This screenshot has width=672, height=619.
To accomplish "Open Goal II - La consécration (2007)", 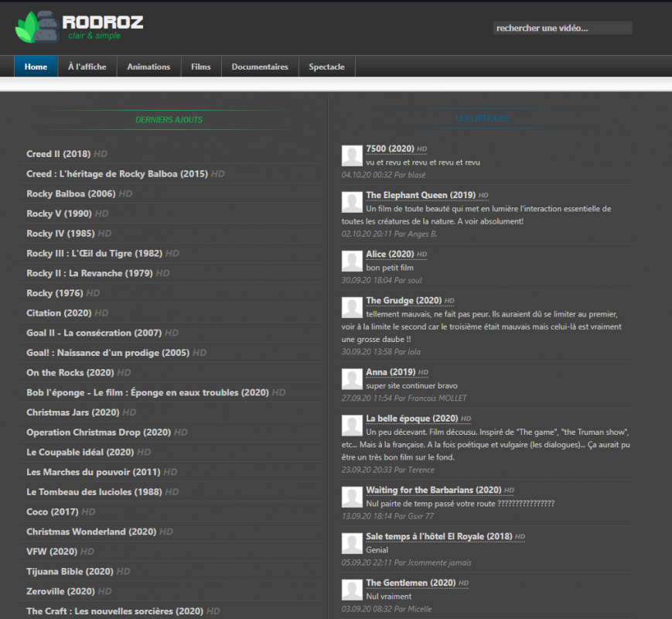I will (x=94, y=333).
